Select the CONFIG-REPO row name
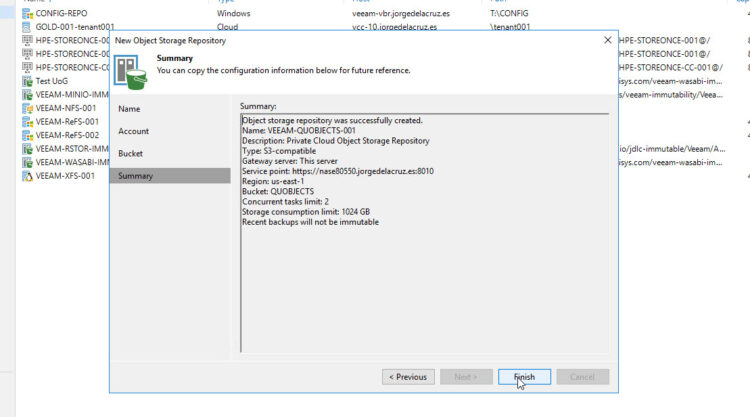The width and height of the screenshot is (750, 417). pyautogui.click(x=61, y=13)
